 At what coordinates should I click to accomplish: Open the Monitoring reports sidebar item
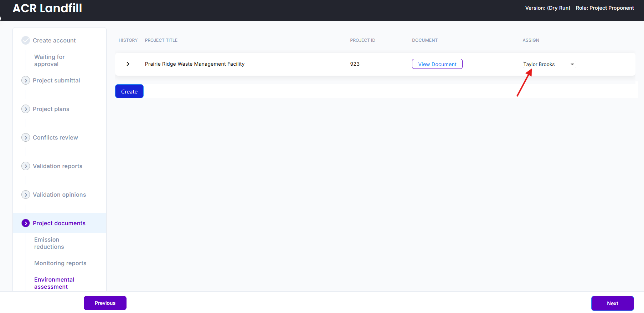tap(60, 263)
